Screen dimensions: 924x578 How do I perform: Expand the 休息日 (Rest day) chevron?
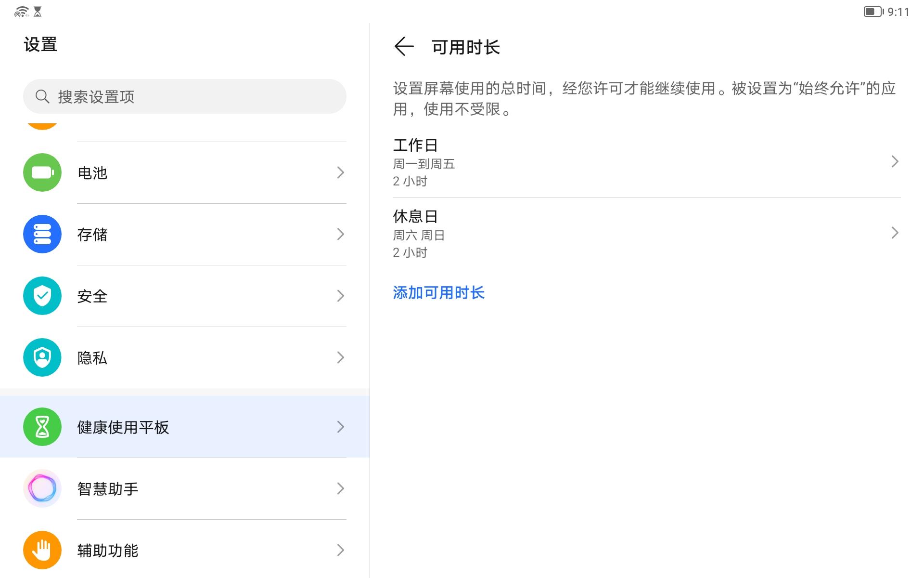click(894, 233)
